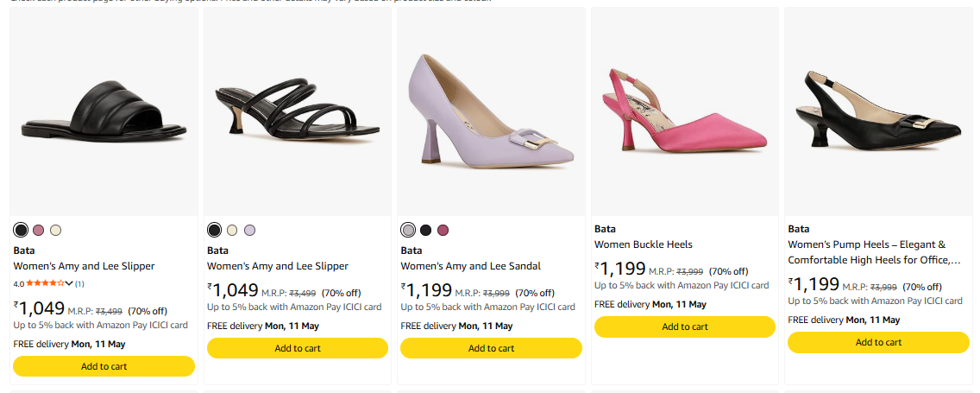Pick cream swatch on first slipper product
Screen dimensions: 980x393
55,231
